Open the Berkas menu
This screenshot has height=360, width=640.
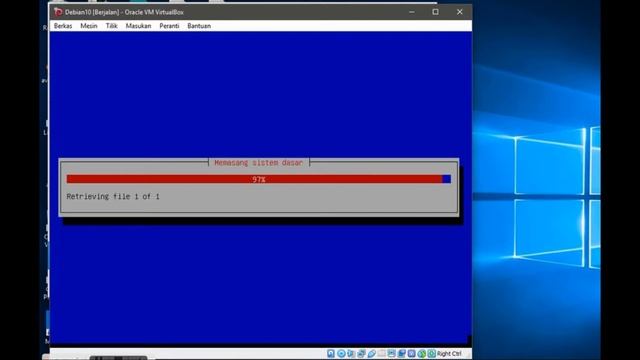pyautogui.click(x=63, y=26)
